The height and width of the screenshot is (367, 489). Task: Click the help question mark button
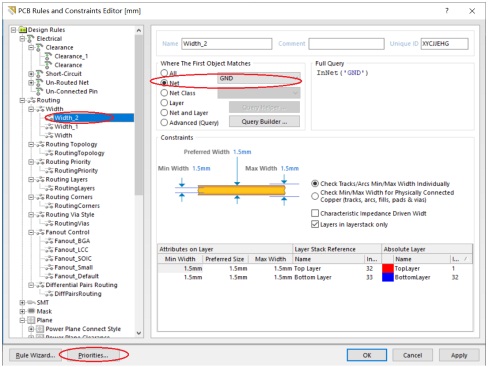[x=447, y=11]
